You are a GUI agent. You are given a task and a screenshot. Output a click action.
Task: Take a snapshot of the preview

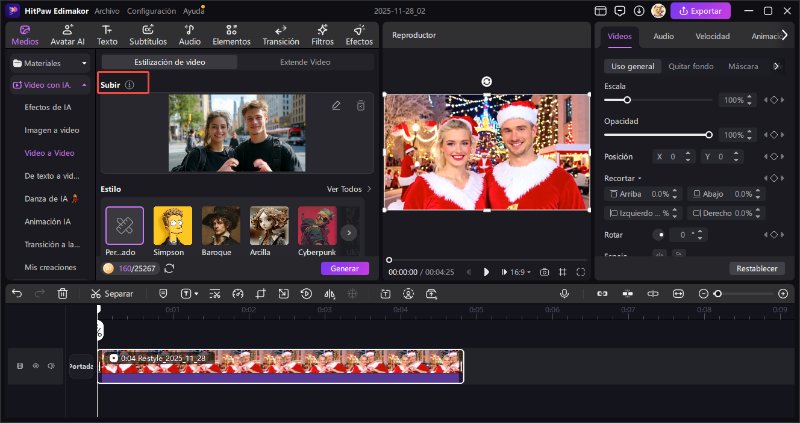click(x=544, y=272)
